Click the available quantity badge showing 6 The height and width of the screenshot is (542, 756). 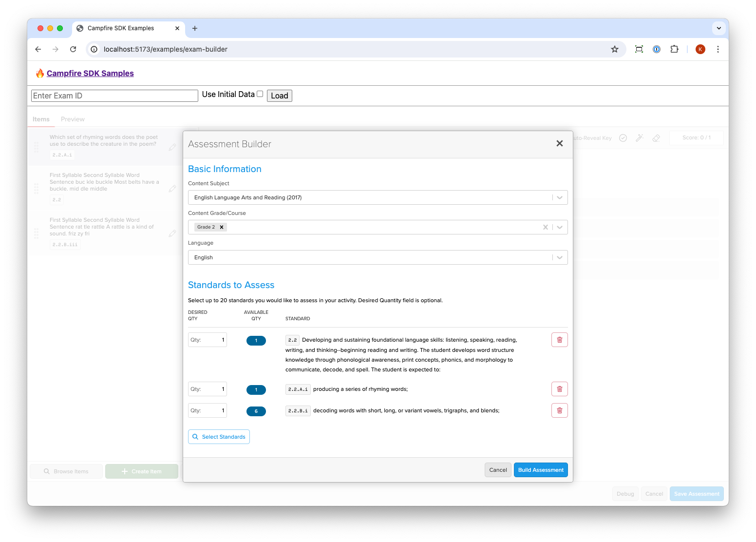[256, 411]
